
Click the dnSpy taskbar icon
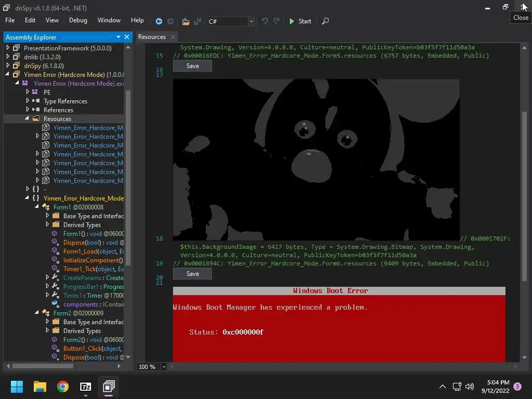[x=109, y=387]
